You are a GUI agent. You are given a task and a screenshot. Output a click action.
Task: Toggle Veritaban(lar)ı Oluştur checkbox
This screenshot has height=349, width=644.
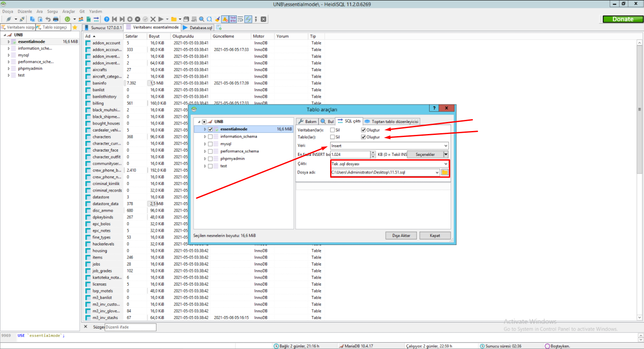pyautogui.click(x=363, y=130)
